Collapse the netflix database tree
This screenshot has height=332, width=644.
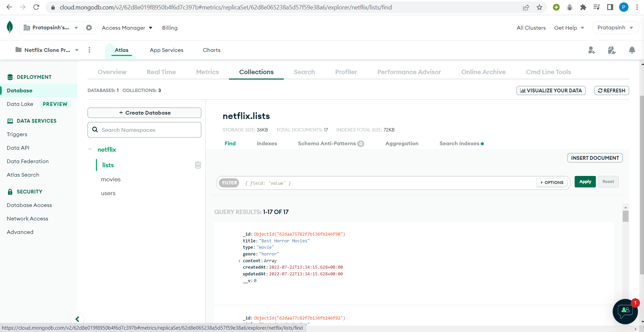click(90, 149)
